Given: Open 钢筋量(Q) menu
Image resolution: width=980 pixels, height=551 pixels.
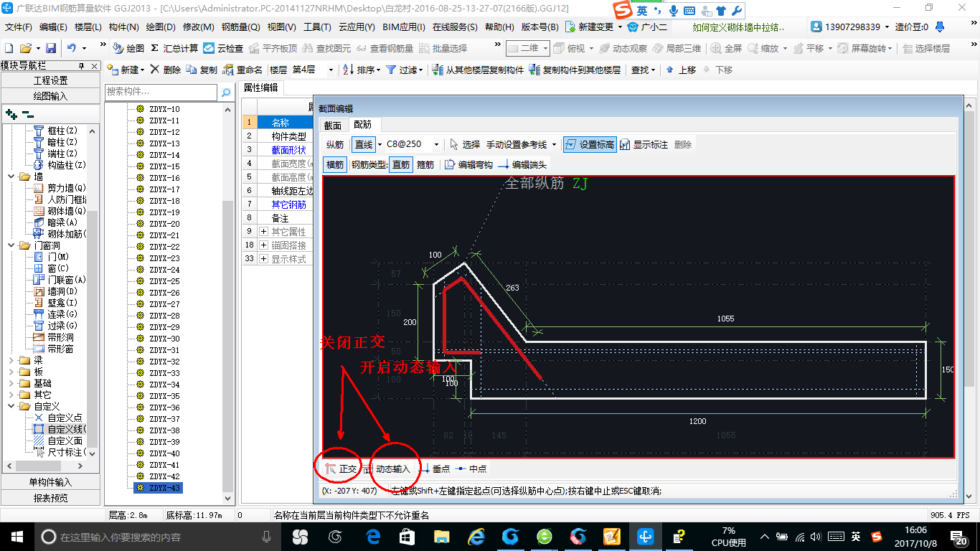Looking at the screenshot, I should 240,27.
